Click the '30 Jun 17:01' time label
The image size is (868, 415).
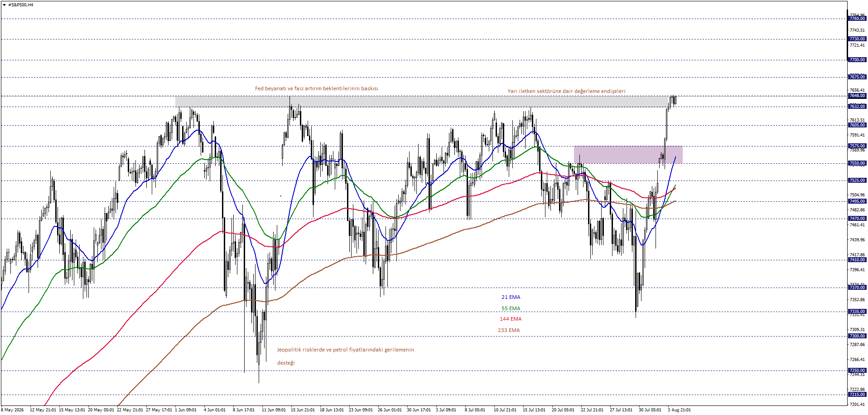pos(419,410)
